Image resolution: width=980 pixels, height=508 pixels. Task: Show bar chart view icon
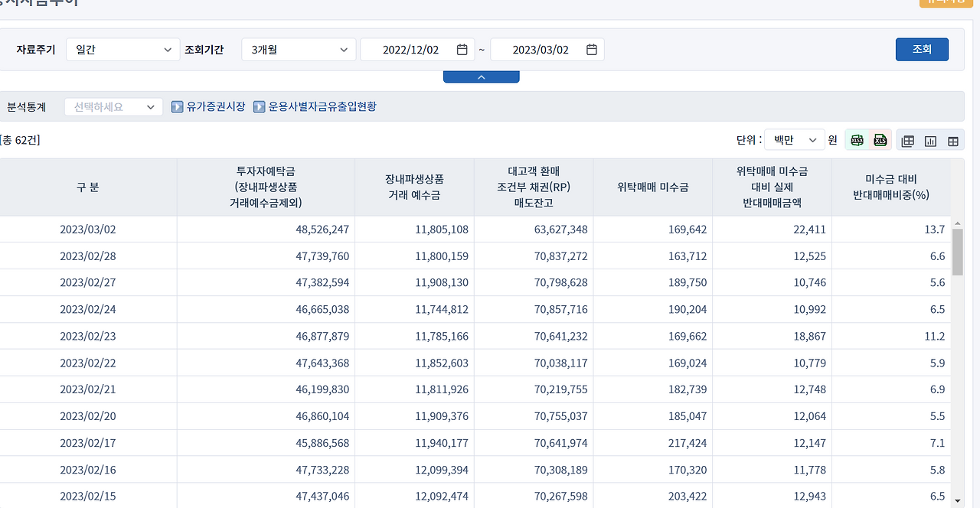pos(931,141)
